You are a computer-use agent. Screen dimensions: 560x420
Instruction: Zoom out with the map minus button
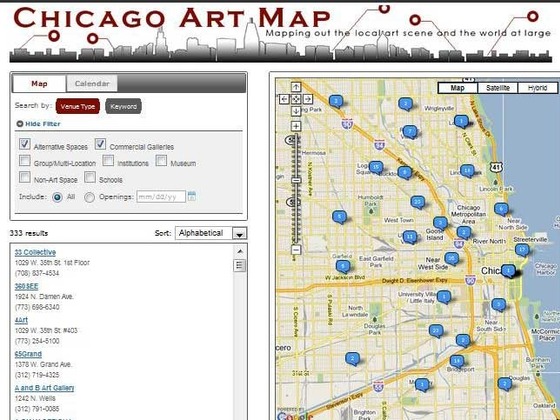(x=296, y=249)
